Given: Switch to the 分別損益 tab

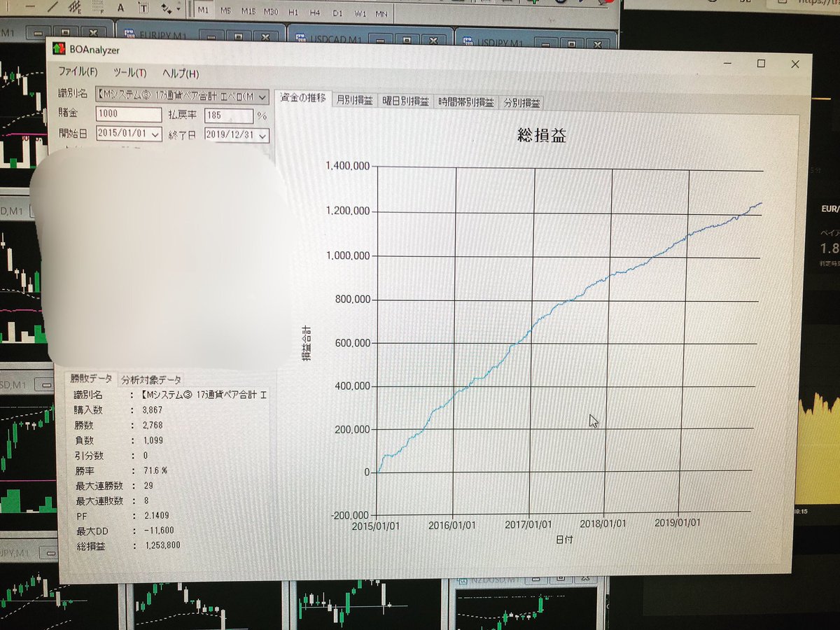Looking at the screenshot, I should point(522,103).
